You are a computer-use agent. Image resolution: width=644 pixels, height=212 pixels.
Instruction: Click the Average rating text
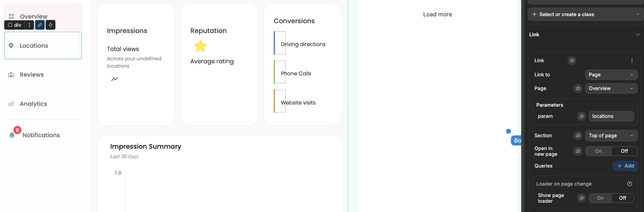pos(212,61)
